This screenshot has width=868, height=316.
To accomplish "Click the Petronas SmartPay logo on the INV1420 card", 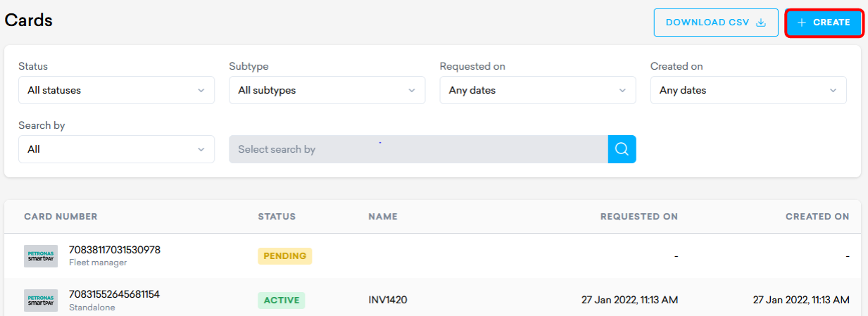I will coord(41,300).
